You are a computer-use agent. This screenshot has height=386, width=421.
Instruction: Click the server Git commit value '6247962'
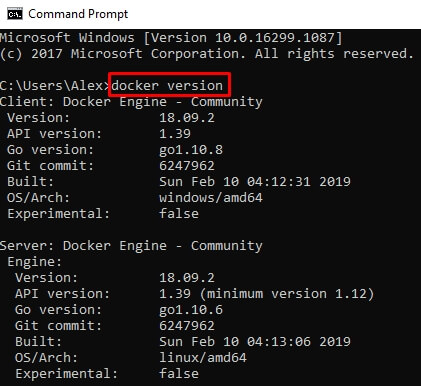[x=187, y=326]
